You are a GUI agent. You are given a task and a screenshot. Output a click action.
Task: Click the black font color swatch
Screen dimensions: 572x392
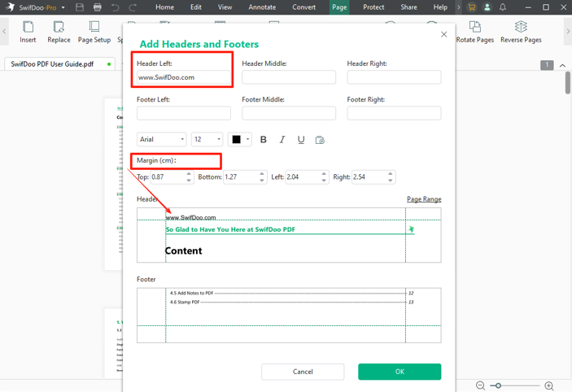[x=237, y=139]
